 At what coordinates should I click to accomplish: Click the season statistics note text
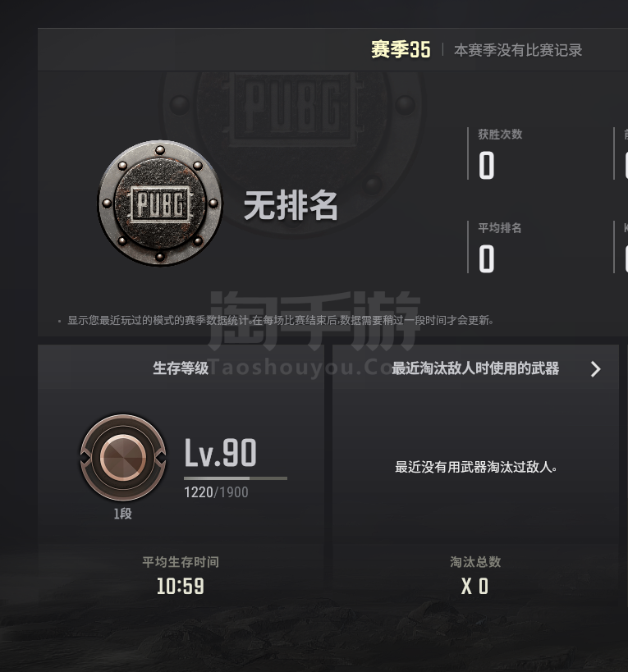tap(281, 320)
